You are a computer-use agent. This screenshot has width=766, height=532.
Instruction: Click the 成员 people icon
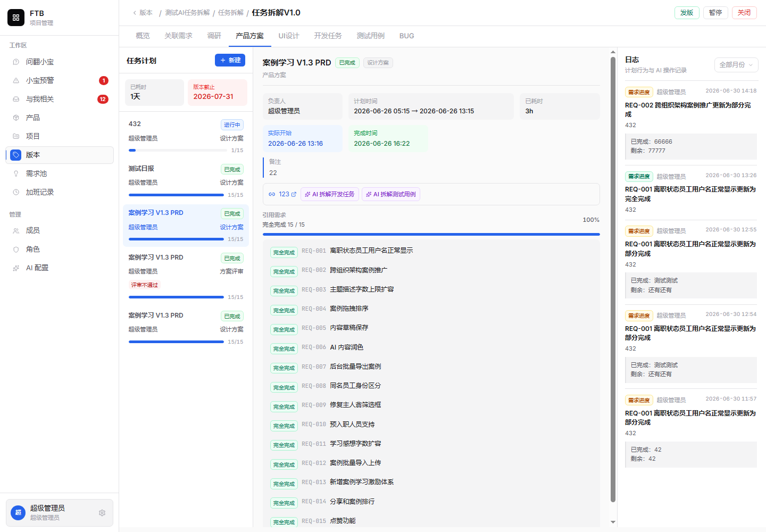pos(16,231)
